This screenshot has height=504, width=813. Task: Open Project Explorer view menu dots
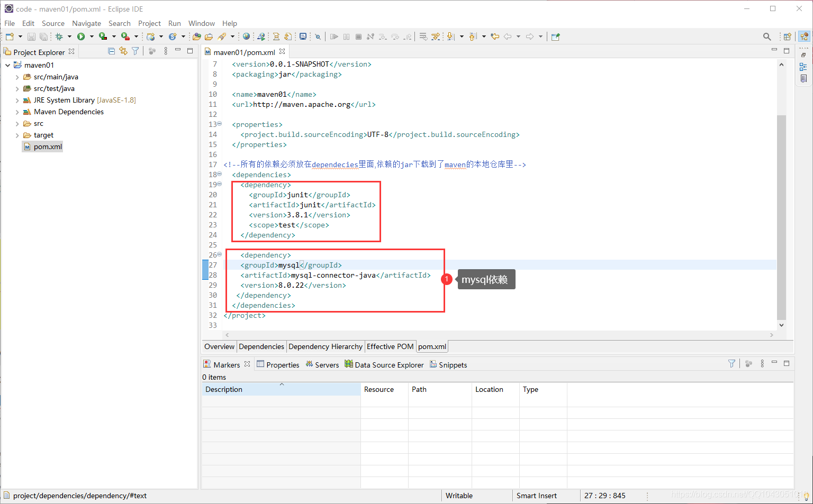point(166,51)
